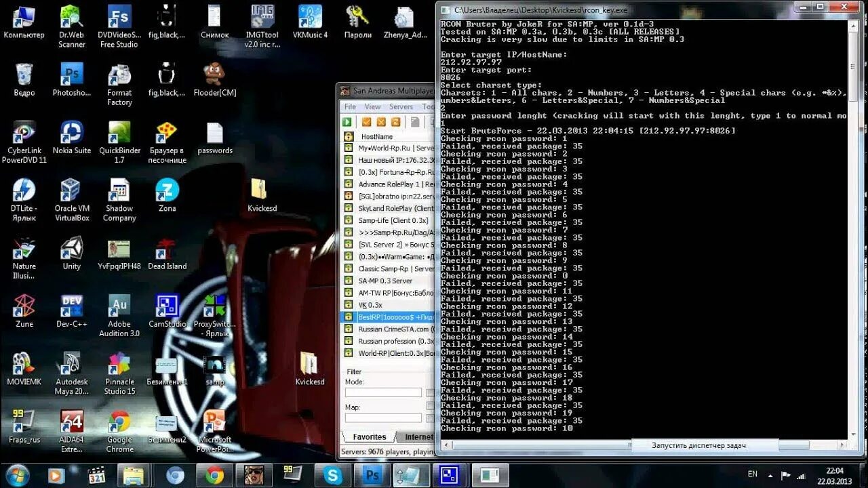Image resolution: width=868 pixels, height=488 pixels.
Task: Open Windows Explorer from the taskbar
Action: click(134, 476)
